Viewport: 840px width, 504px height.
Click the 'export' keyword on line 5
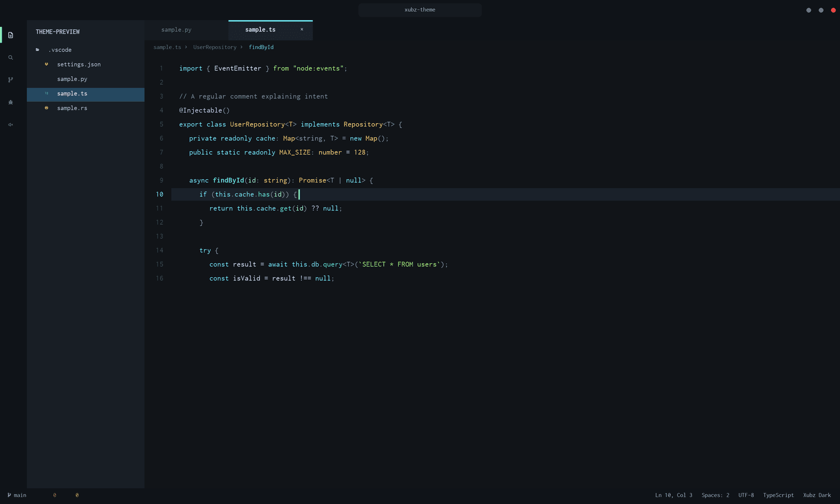[x=191, y=124]
